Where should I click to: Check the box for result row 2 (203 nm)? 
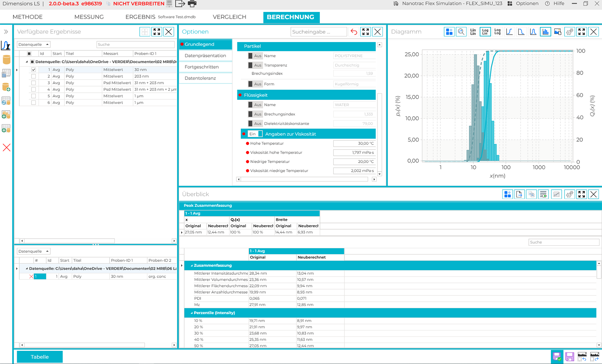[34, 76]
